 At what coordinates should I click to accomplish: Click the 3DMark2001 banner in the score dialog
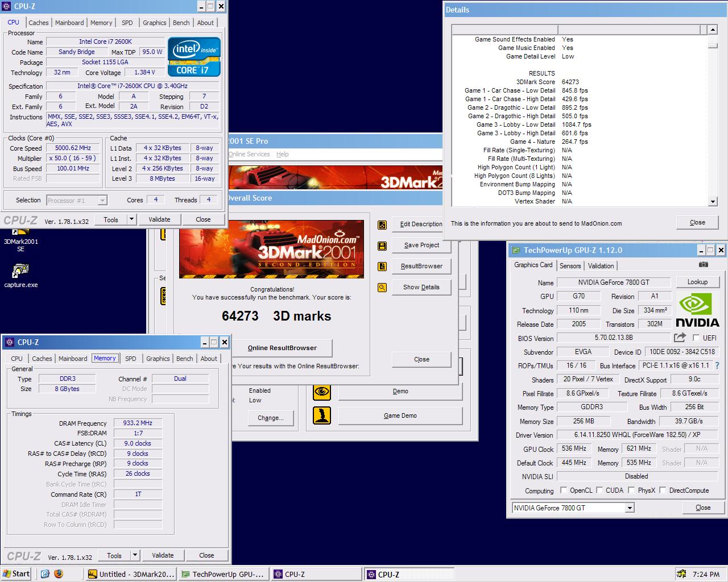(x=271, y=249)
